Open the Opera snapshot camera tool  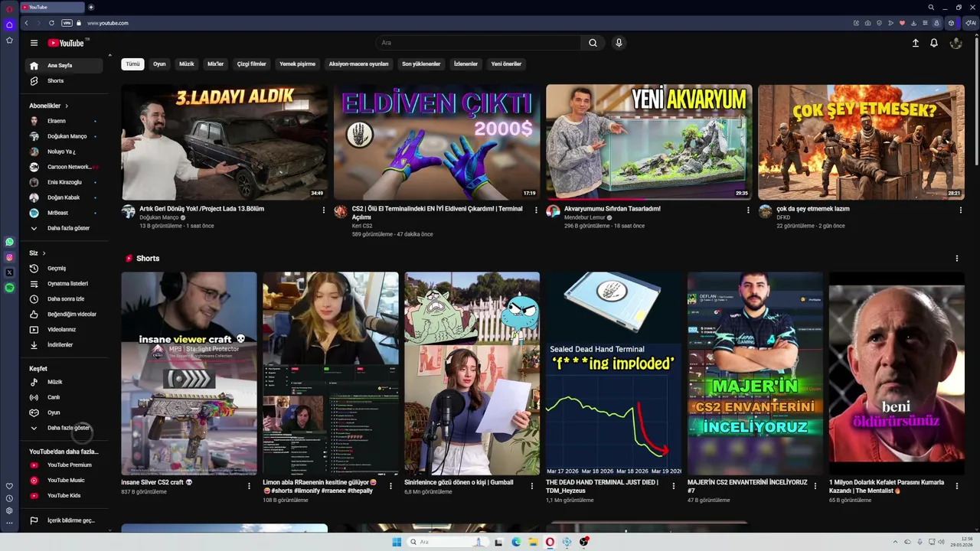(x=867, y=23)
